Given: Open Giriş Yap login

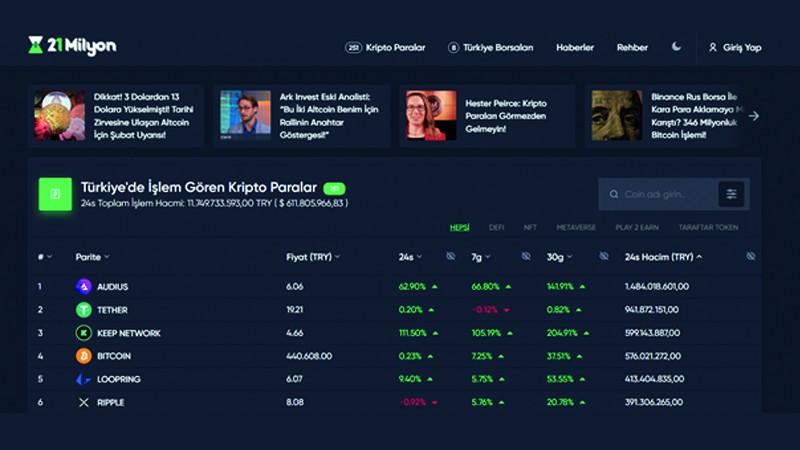Looking at the screenshot, I should tap(735, 47).
